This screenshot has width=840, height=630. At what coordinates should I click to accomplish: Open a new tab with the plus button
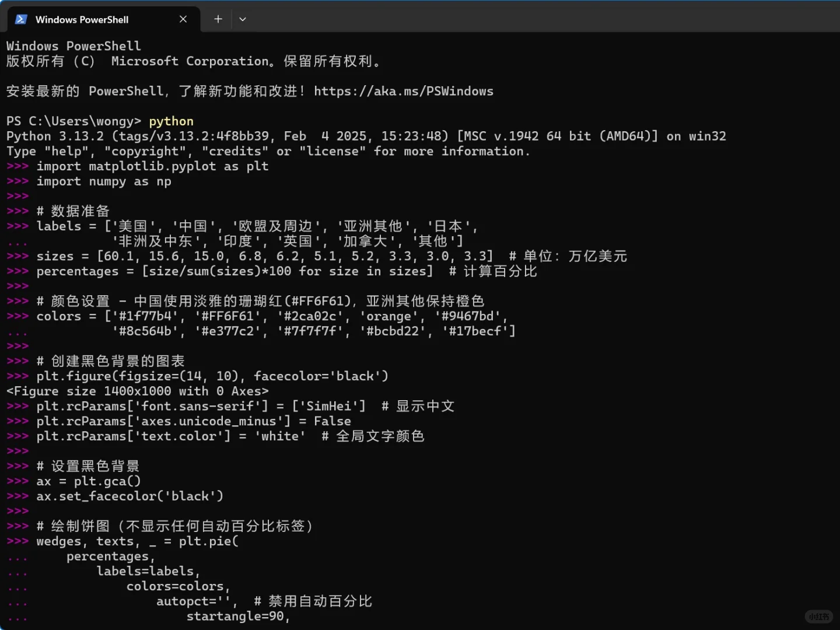pyautogui.click(x=218, y=19)
